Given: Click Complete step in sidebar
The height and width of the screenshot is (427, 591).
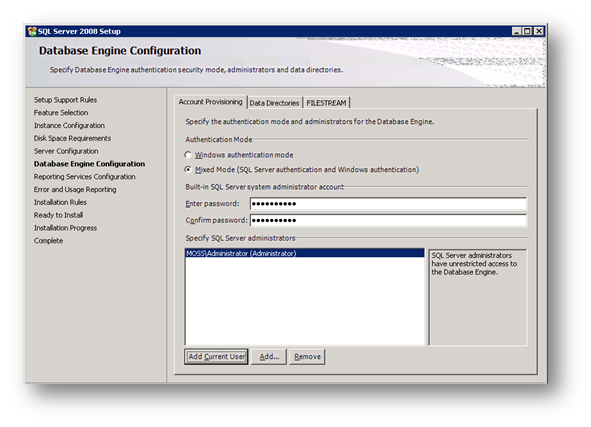Looking at the screenshot, I should click(48, 241).
